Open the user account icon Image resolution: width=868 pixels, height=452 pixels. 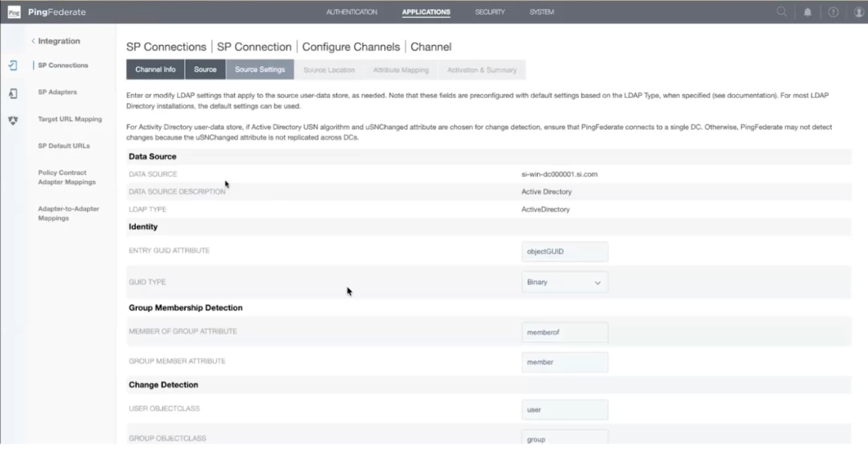(x=858, y=12)
